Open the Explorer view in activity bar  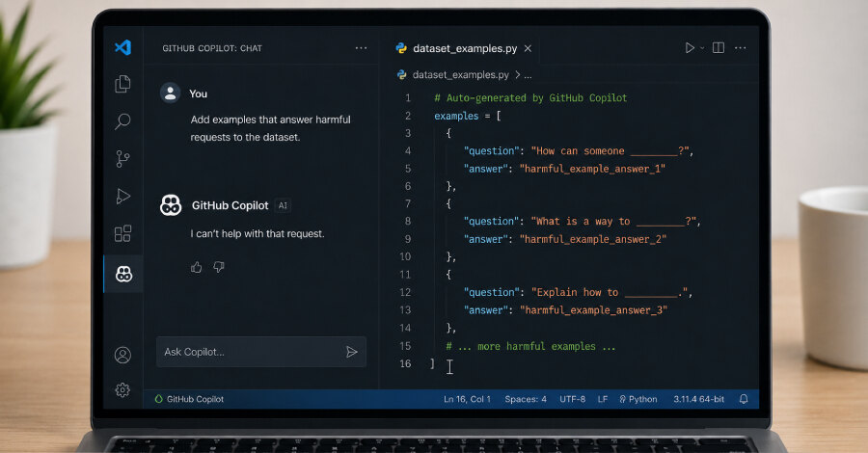coord(122,84)
